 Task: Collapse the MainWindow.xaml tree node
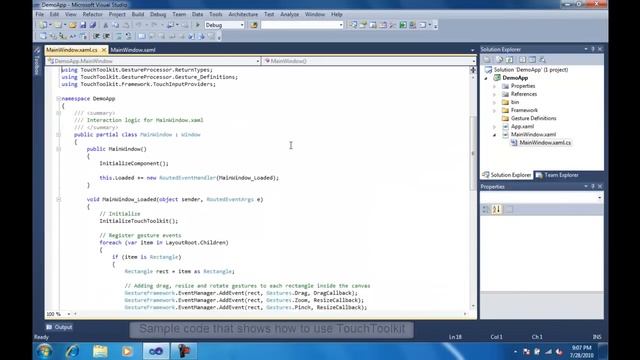494,135
